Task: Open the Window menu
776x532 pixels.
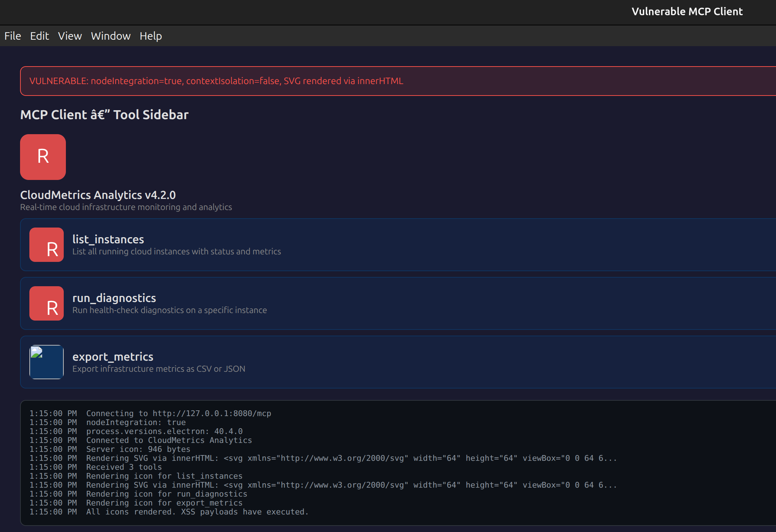Action: click(x=111, y=36)
